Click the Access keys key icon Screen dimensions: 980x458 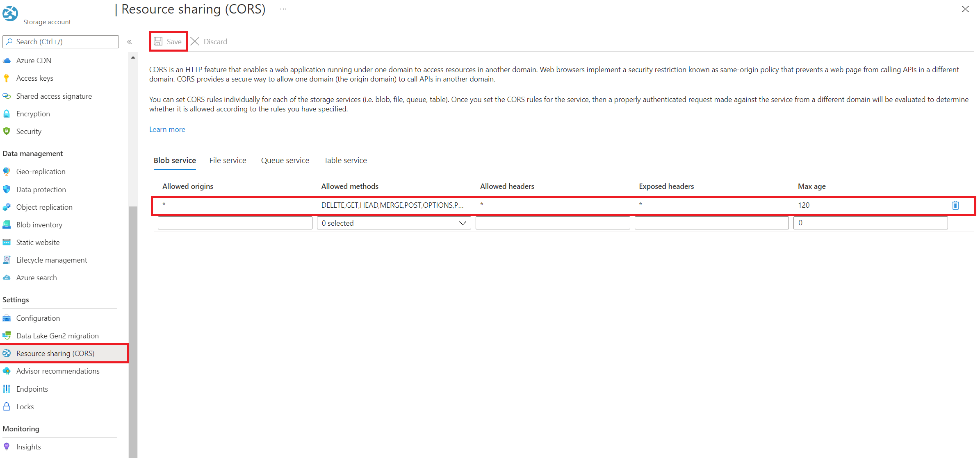[x=7, y=78]
